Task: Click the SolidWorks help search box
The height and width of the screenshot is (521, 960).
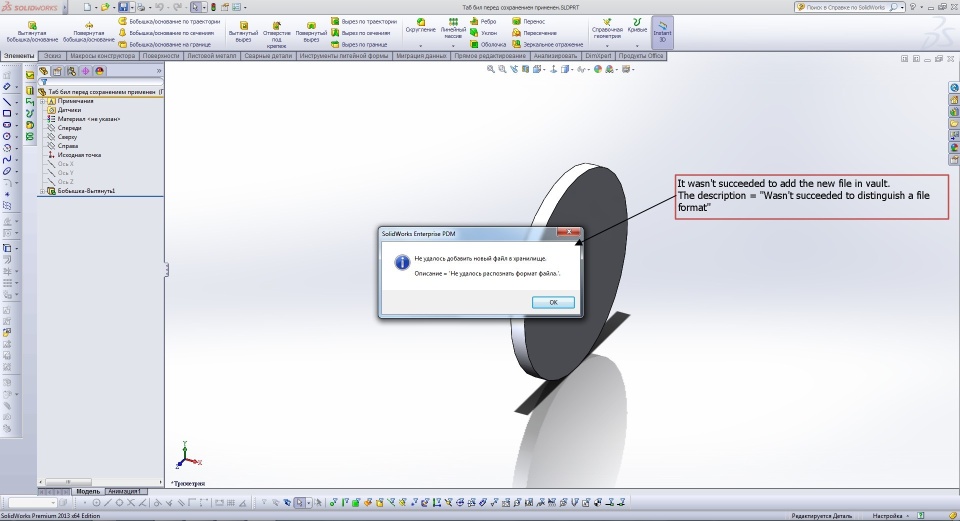Action: 848,7
